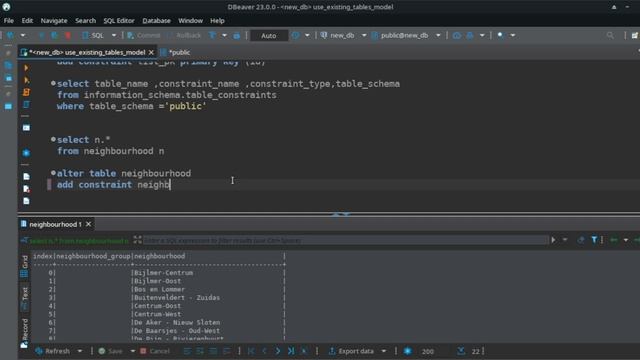Open the Database menu
Screen dimensions: 640x360
pos(156,20)
